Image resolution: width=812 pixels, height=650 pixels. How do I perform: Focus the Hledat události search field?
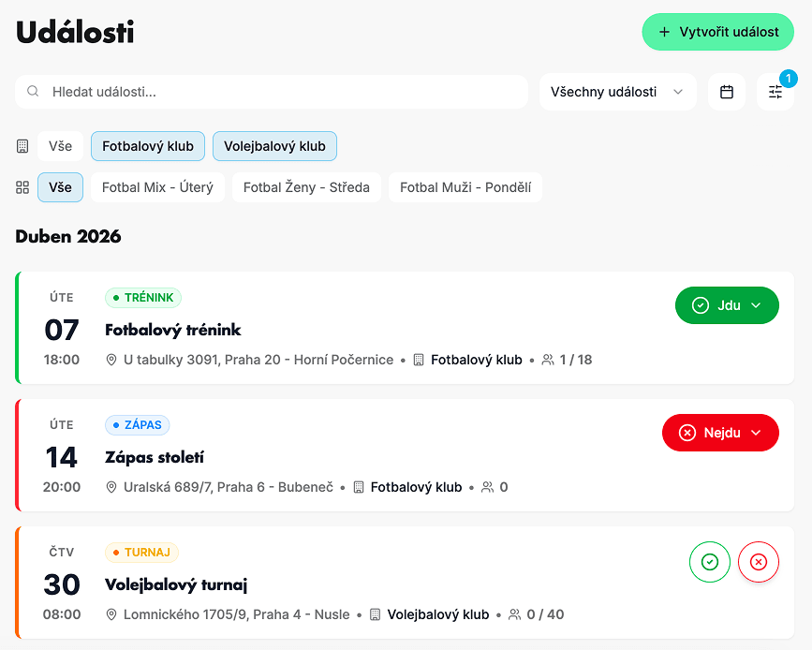[281, 92]
